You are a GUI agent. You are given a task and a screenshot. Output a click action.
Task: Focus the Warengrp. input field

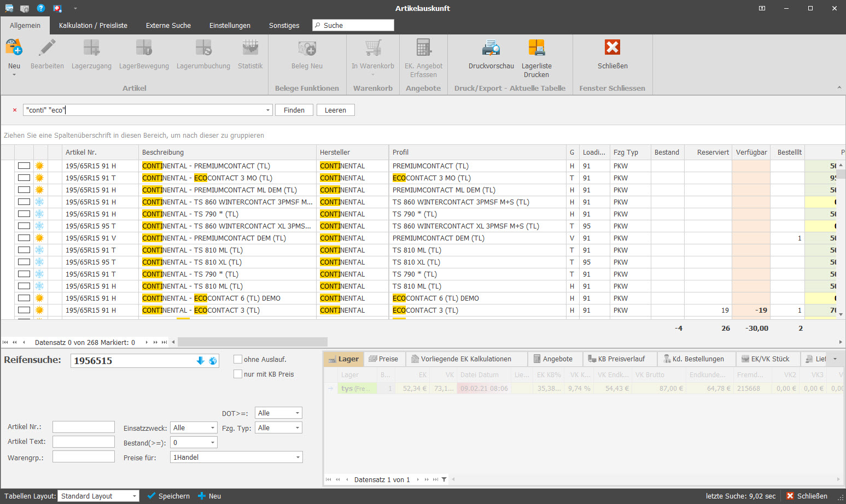pos(84,456)
